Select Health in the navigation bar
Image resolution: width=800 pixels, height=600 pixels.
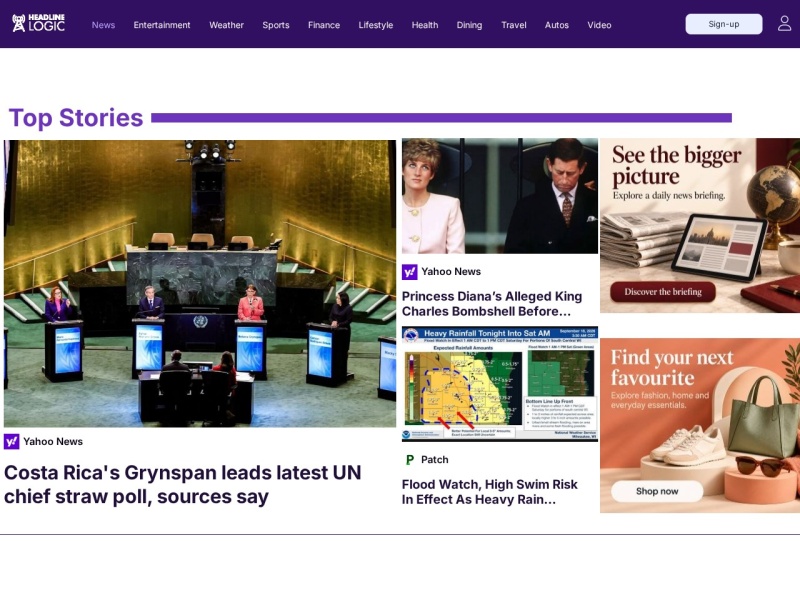425,25
